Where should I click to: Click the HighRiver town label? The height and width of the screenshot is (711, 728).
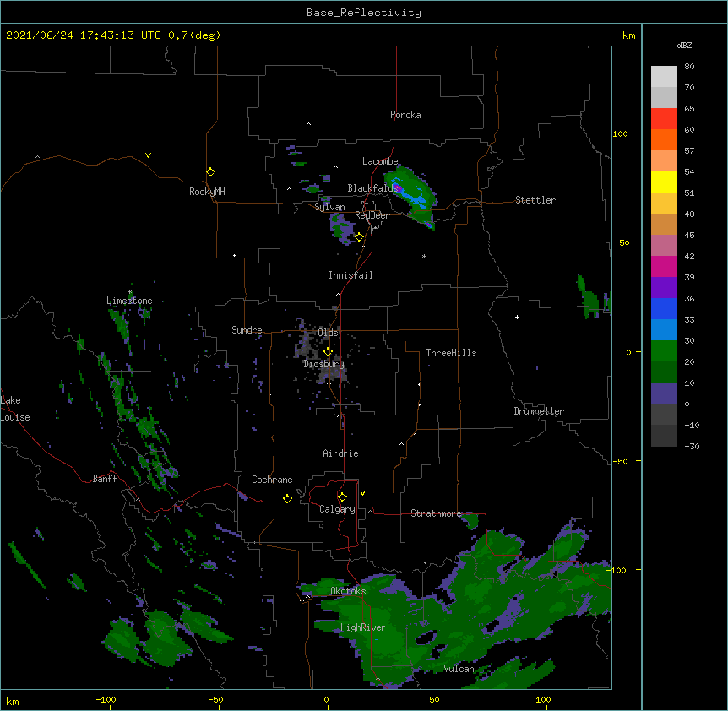click(363, 627)
